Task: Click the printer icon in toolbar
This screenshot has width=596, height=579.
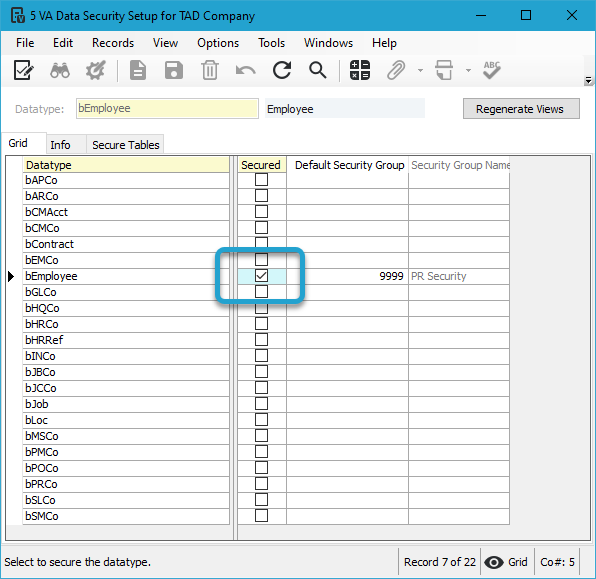Action: pyautogui.click(x=444, y=70)
